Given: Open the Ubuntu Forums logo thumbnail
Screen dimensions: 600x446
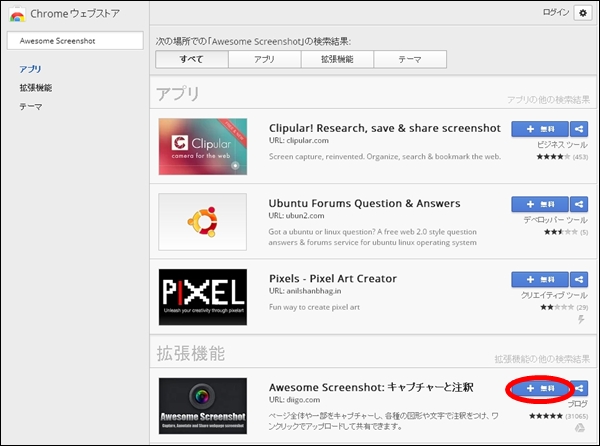Looking at the screenshot, I should pyautogui.click(x=203, y=222).
